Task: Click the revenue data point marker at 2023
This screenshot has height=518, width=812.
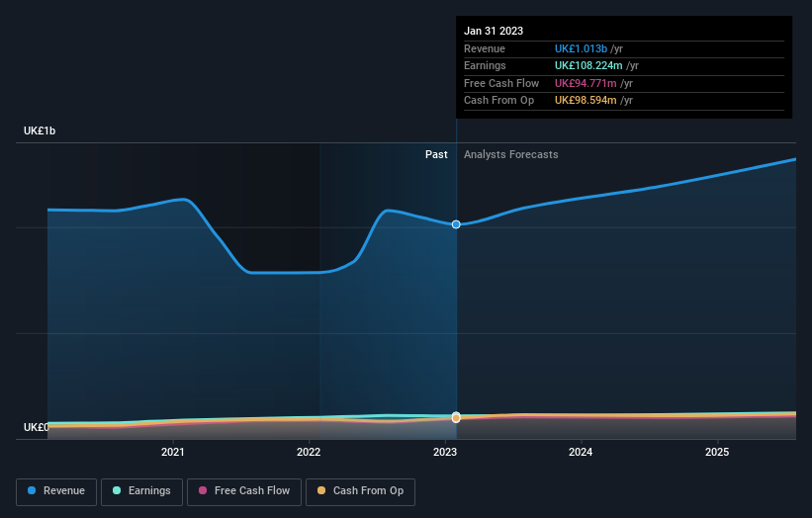Action: click(x=456, y=224)
